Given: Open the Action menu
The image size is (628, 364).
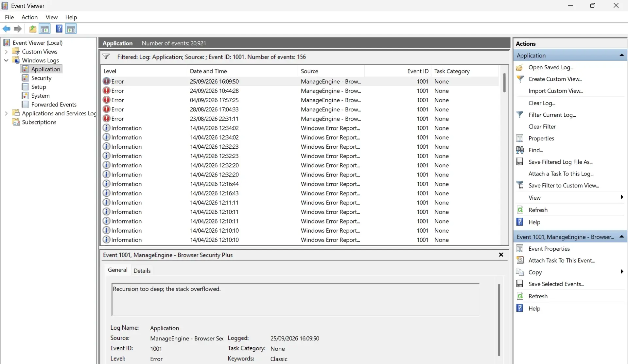Looking at the screenshot, I should tap(29, 17).
